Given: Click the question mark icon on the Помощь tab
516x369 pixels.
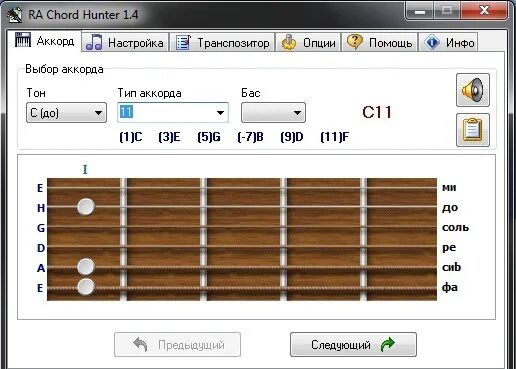Looking at the screenshot, I should coord(355,42).
